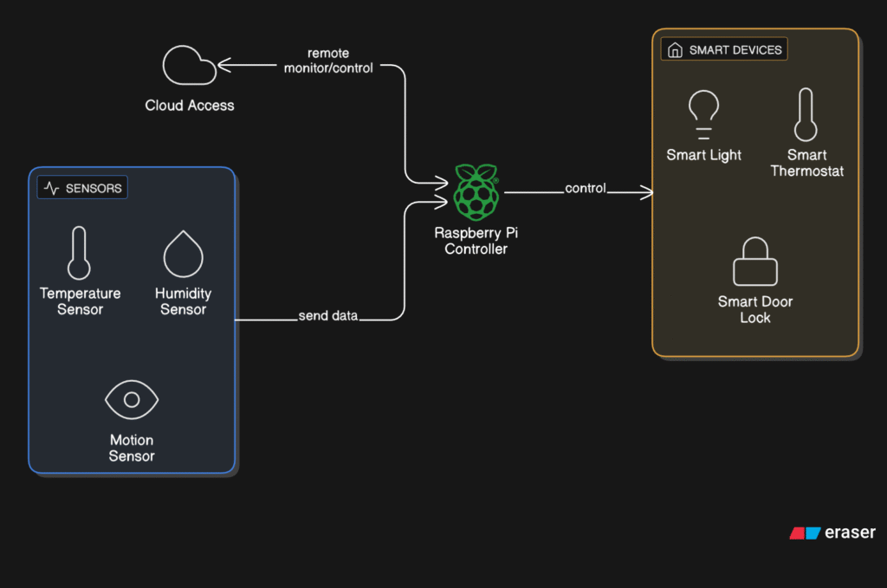Click the "control" connector label
The width and height of the screenshot is (887, 588).
pos(586,188)
